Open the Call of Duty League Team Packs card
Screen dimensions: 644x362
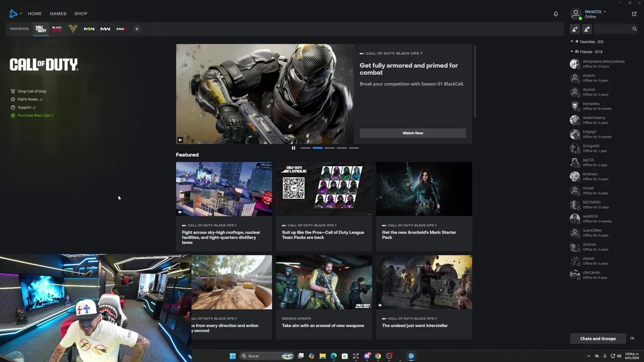pyautogui.click(x=324, y=206)
